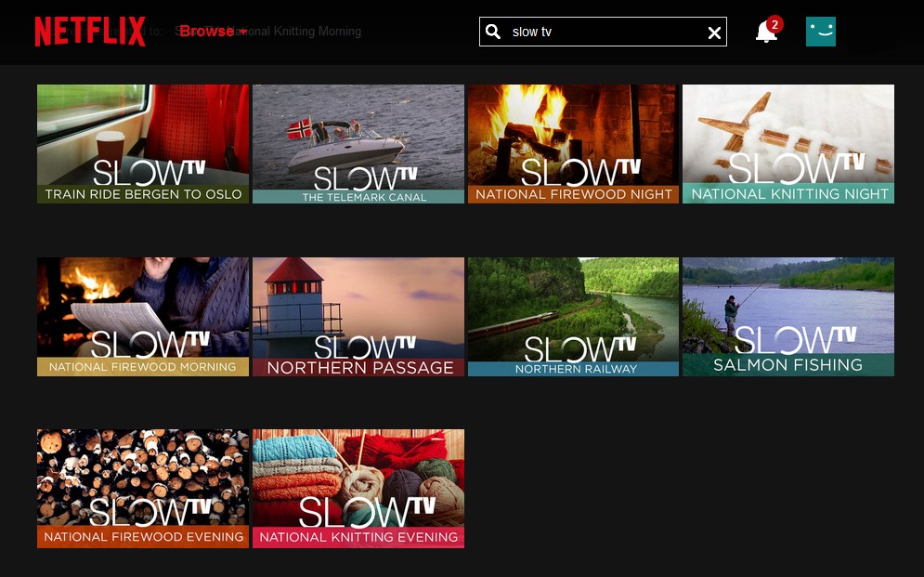Click the dropdown arrow beside Browse
This screenshot has width=924, height=577.
[243, 33]
